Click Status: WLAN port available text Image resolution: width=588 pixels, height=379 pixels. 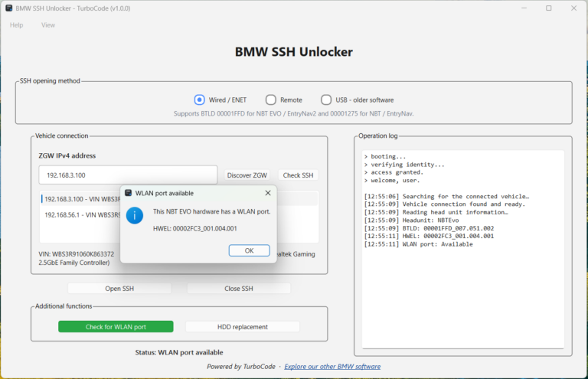pos(179,352)
